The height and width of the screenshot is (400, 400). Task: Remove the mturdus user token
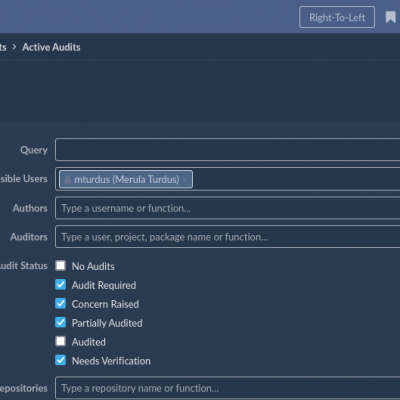(x=185, y=180)
